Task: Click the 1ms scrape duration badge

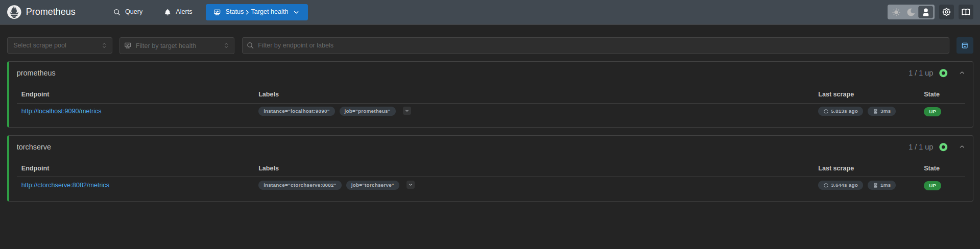Action: coord(881,185)
